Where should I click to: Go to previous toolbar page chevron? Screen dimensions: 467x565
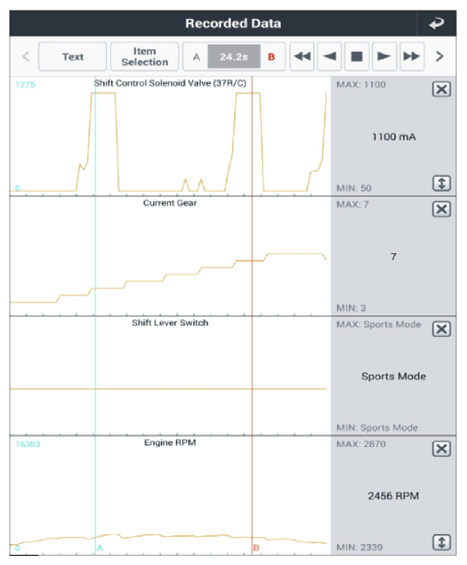[25, 57]
